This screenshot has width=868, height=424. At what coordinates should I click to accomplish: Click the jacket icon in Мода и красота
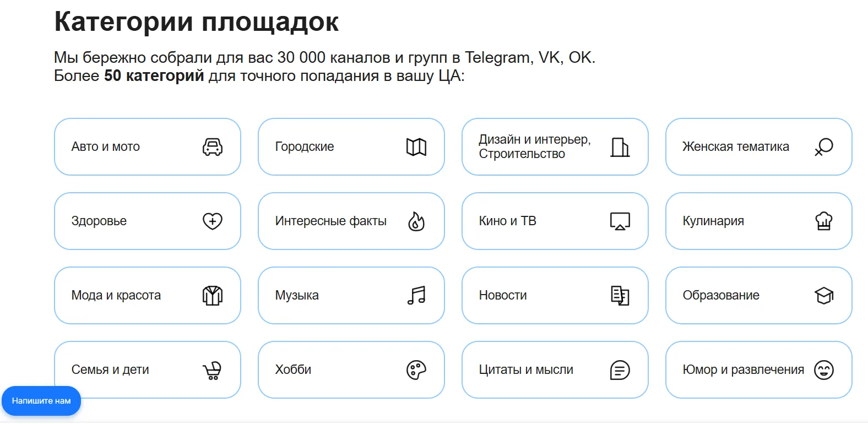[213, 296]
